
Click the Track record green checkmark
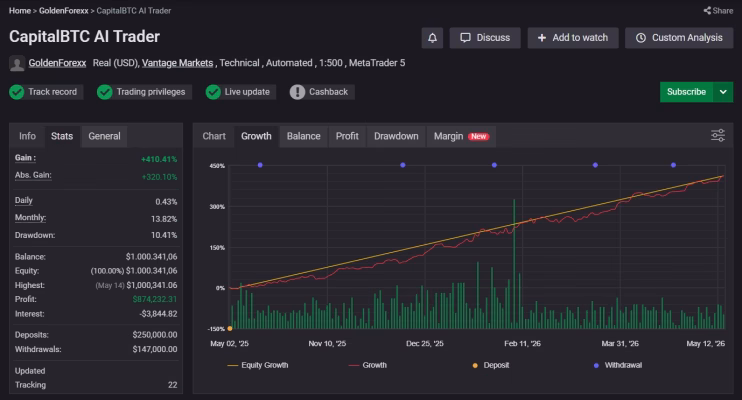(x=17, y=92)
